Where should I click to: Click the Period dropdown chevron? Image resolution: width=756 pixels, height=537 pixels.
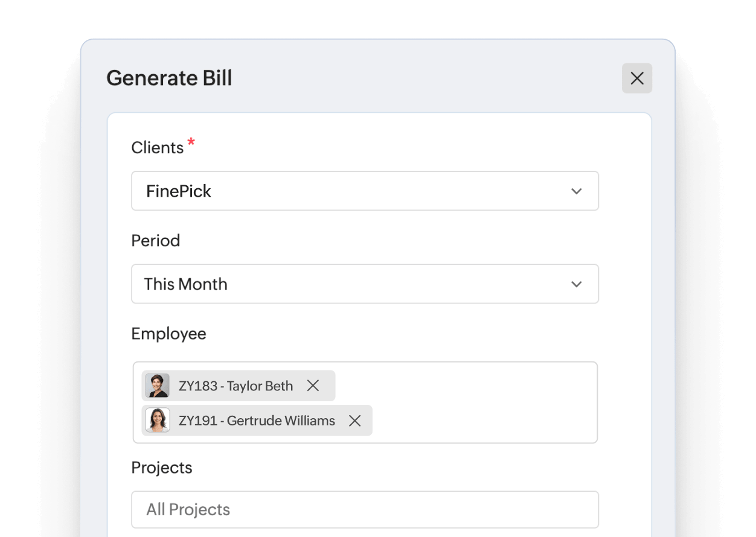(577, 284)
